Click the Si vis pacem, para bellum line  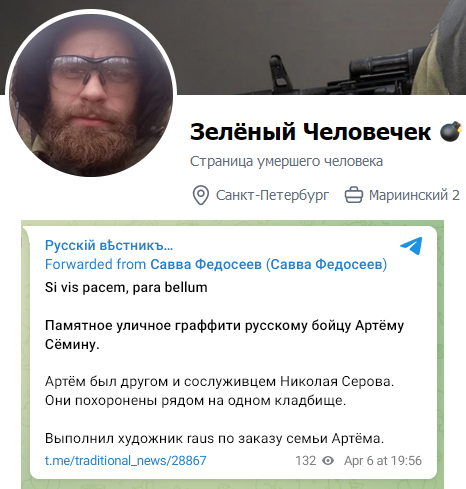click(x=126, y=287)
